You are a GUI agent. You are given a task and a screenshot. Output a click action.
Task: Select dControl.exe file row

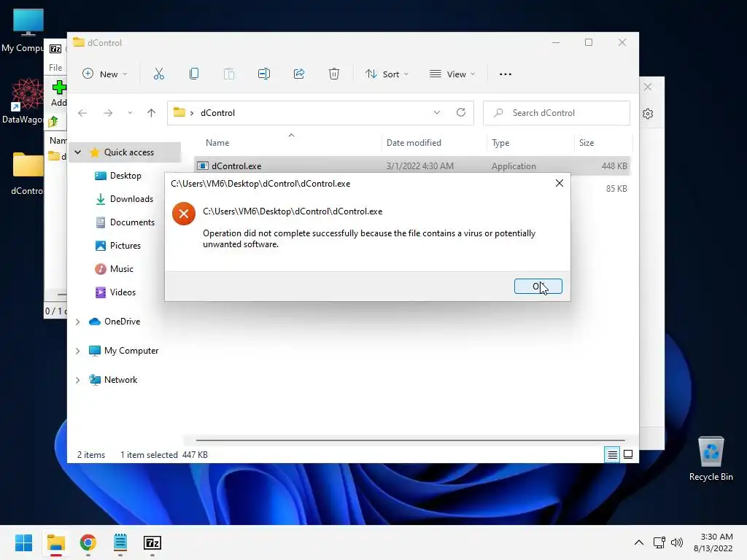[413, 166]
